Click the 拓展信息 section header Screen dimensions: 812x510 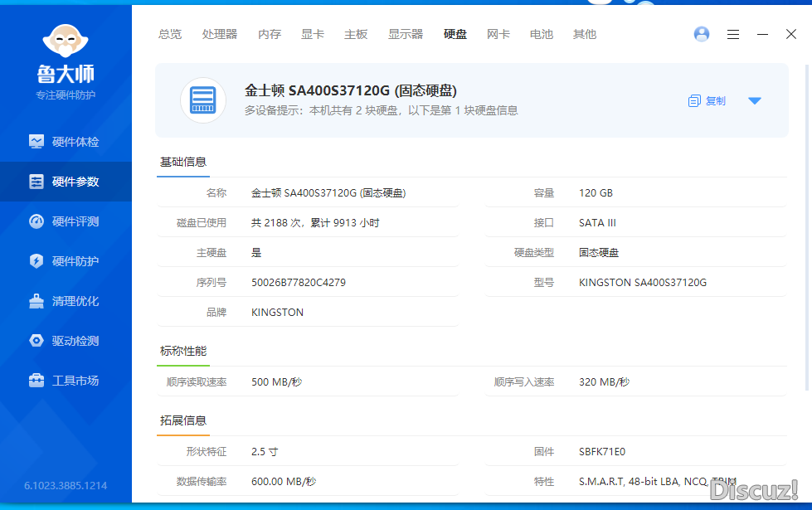183,420
